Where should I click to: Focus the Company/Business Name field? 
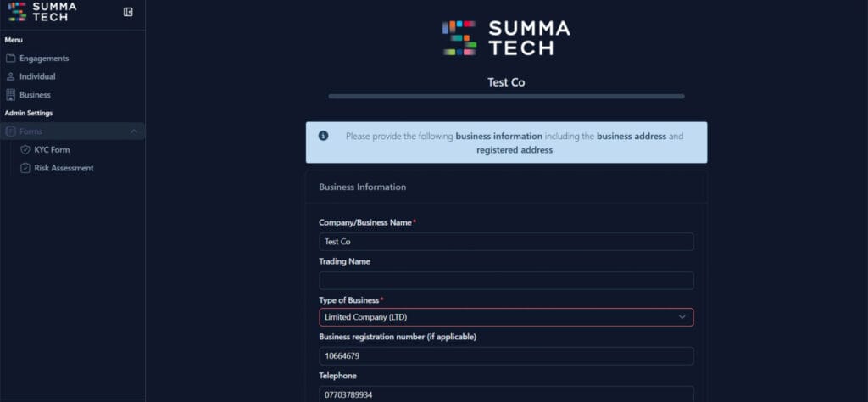point(506,242)
